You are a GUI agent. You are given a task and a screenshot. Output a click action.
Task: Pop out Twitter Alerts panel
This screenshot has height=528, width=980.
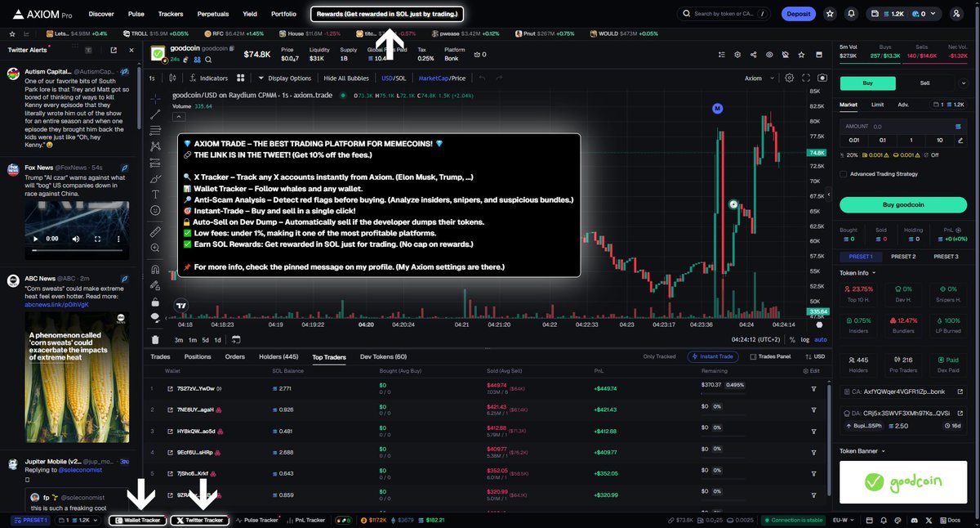(x=113, y=50)
